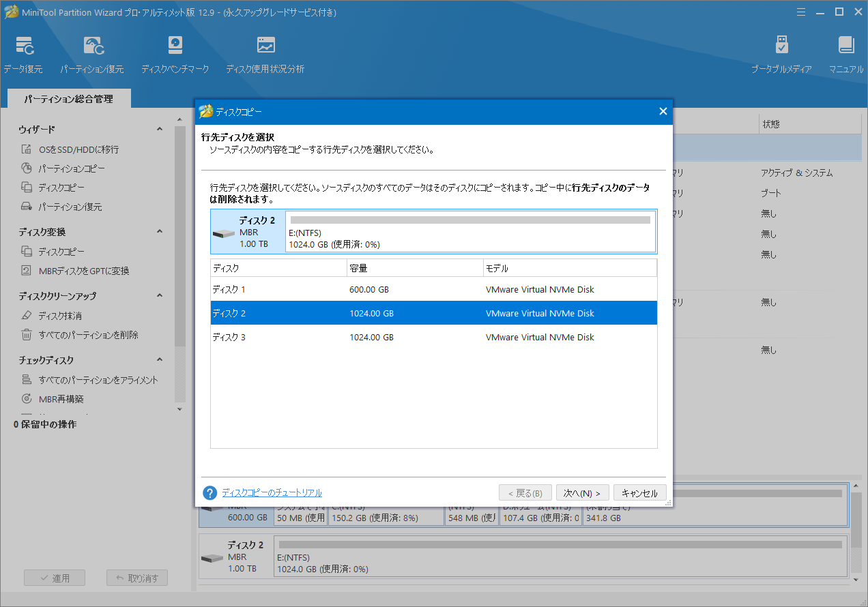Click the 次へ(N) button
This screenshot has height=607, width=868.
(582, 492)
